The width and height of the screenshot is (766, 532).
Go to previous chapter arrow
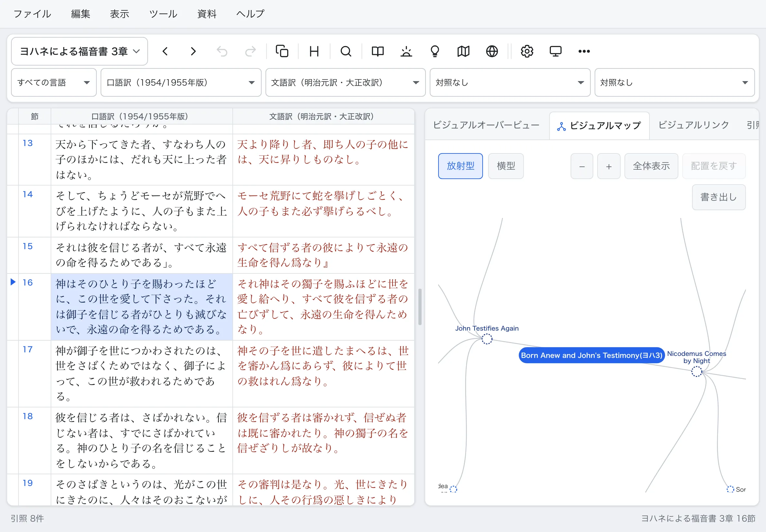click(x=165, y=51)
